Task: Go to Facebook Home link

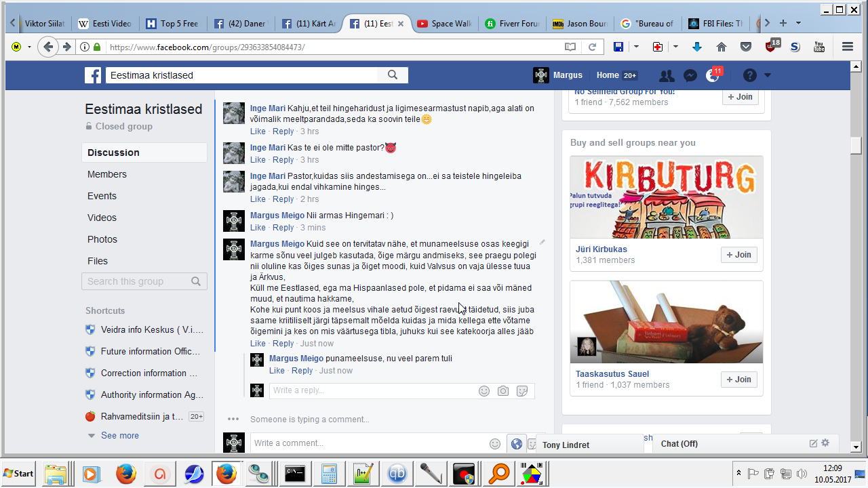Action: 608,75
